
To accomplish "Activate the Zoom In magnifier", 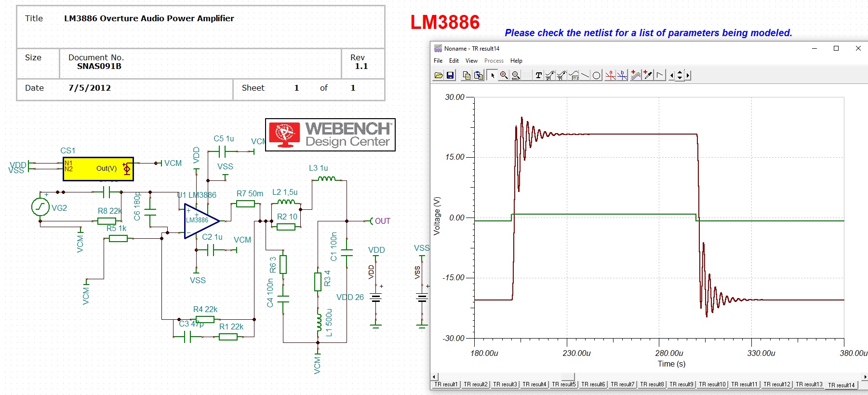I will (504, 75).
